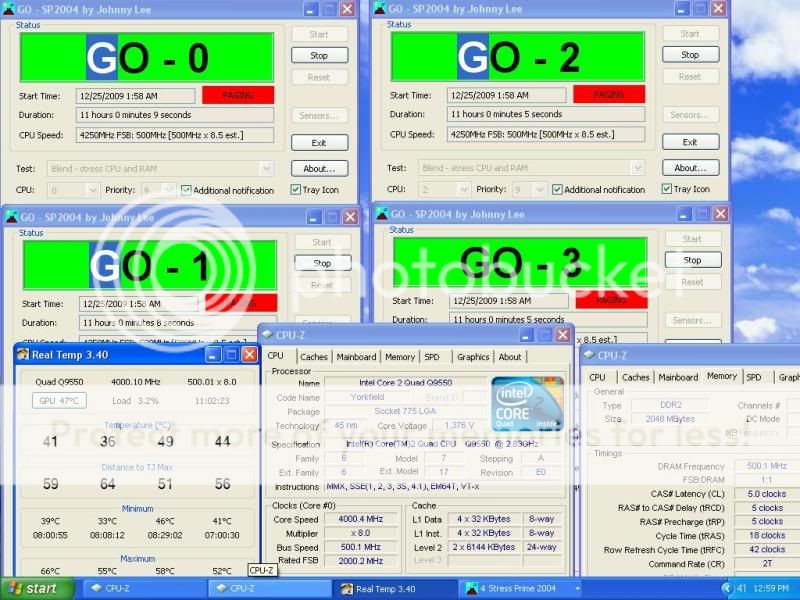
Task: Click the GO-2 SP2004 window title icon
Action: [x=381, y=8]
